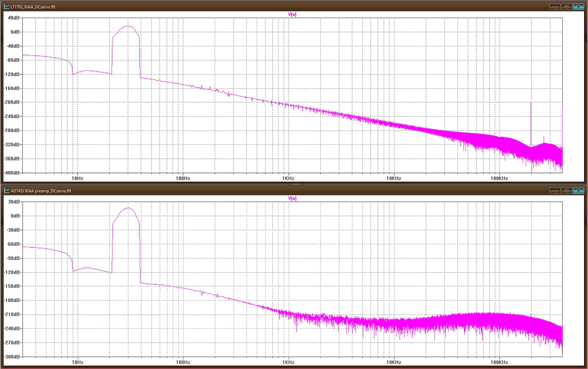Viewport: 588px width, 369px height.
Task: Click the AD745J RIAA preamp_DCservo.fft window icon
Action: point(7,191)
